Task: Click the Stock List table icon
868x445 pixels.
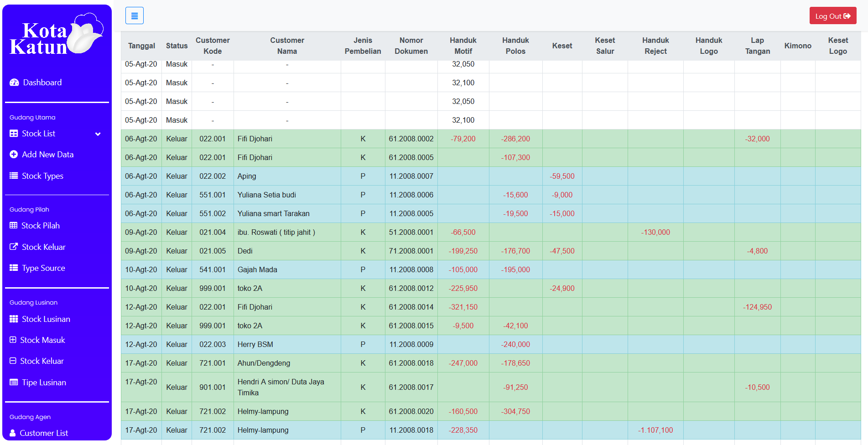Action: (14, 134)
